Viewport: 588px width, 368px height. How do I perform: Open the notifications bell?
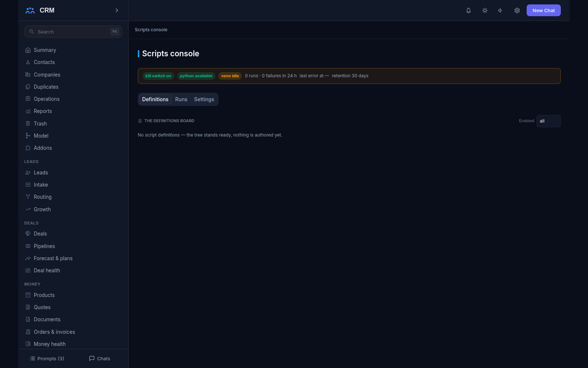pos(469,10)
